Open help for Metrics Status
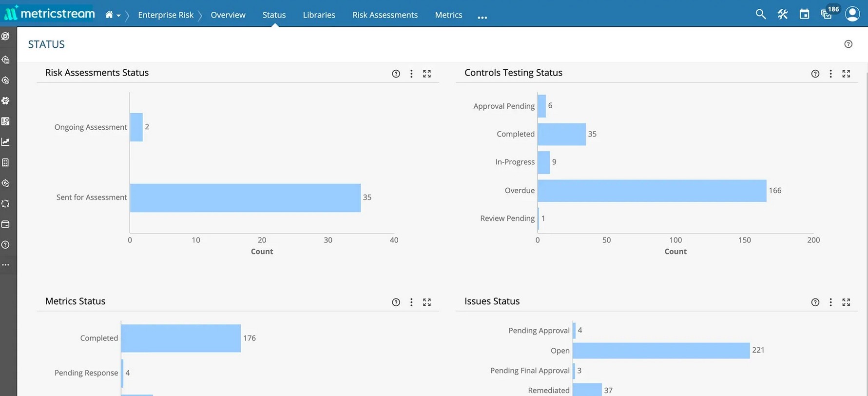 [396, 302]
